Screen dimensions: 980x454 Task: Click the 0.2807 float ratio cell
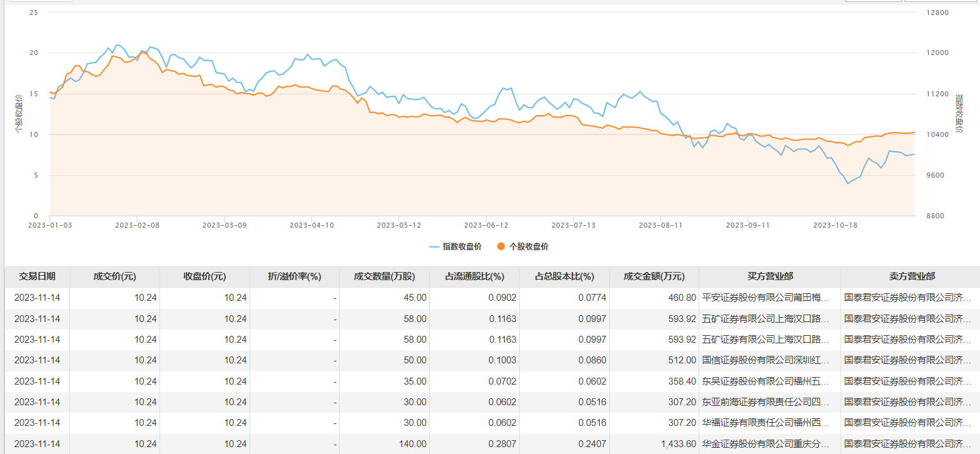click(x=475, y=443)
